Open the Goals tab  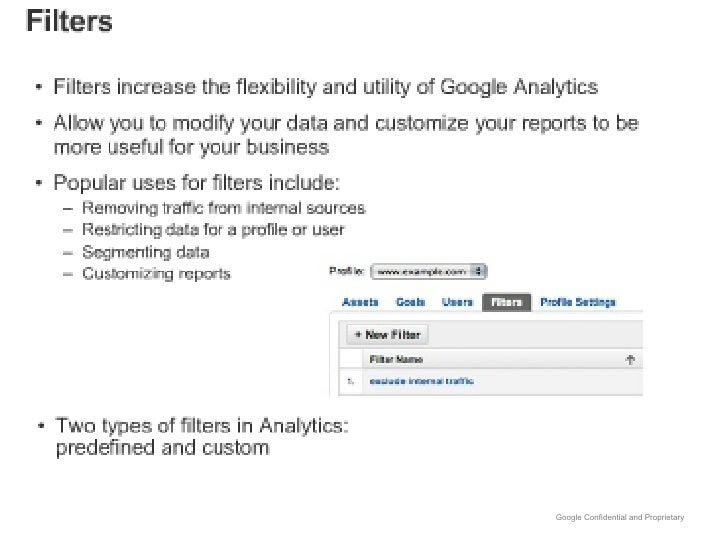point(410,302)
